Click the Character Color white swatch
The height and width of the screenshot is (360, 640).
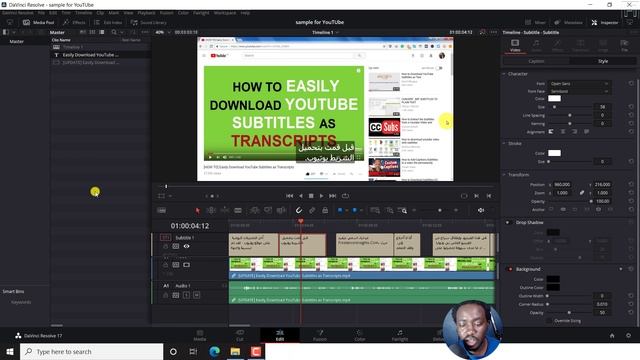click(554, 98)
